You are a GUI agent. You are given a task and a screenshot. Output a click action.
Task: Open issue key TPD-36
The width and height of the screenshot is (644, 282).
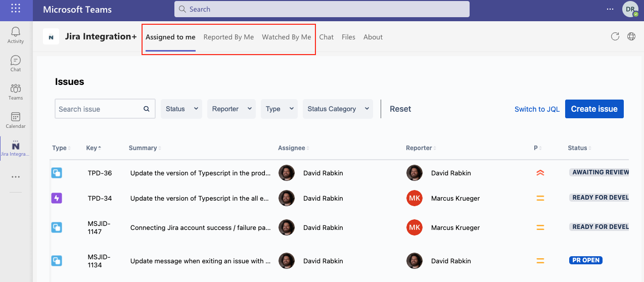coord(100,173)
